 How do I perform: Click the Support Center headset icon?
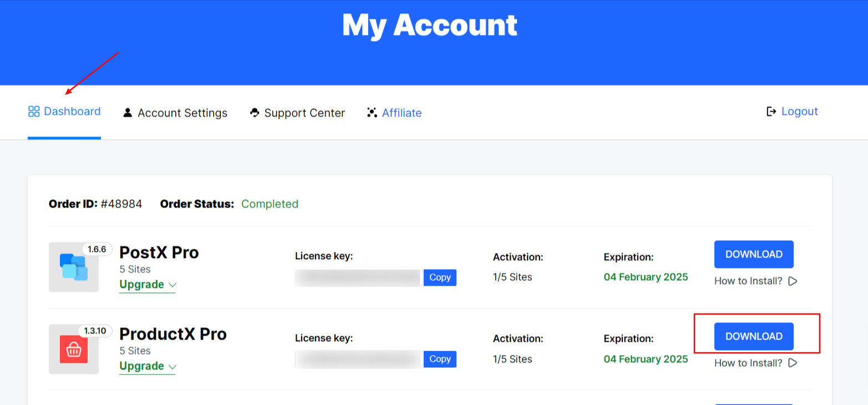(x=255, y=113)
